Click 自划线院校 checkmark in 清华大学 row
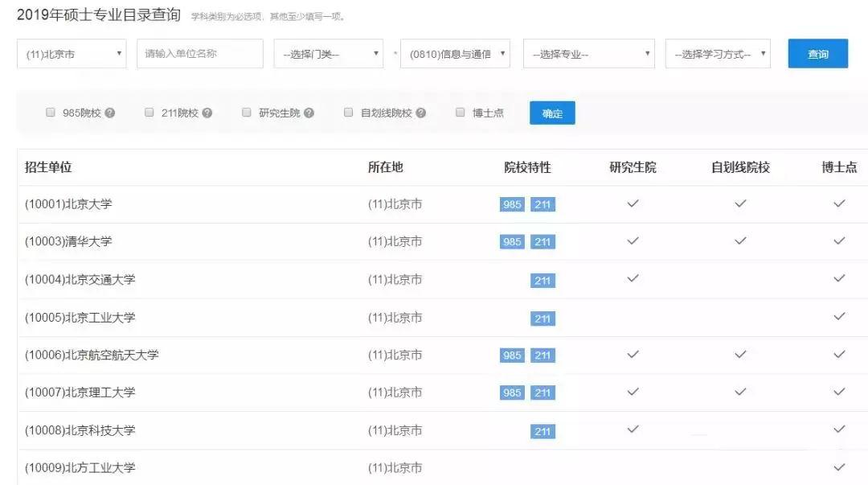This screenshot has width=868, height=485. pyautogui.click(x=740, y=240)
